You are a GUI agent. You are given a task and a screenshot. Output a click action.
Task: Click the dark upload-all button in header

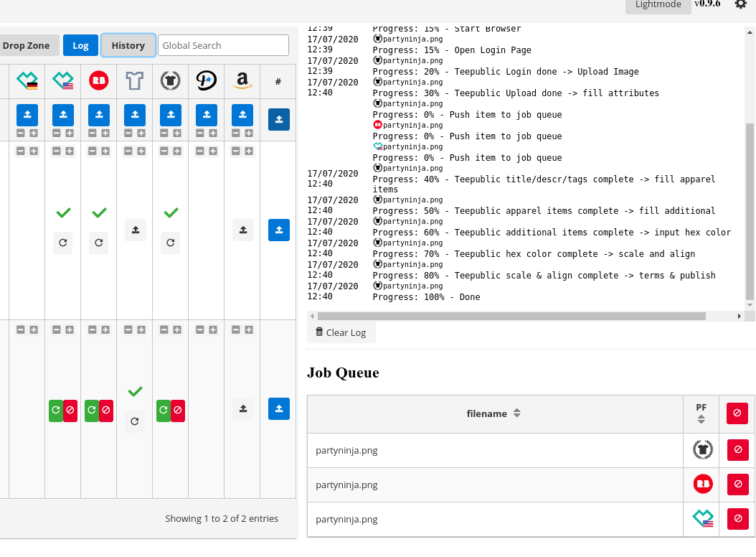278,119
